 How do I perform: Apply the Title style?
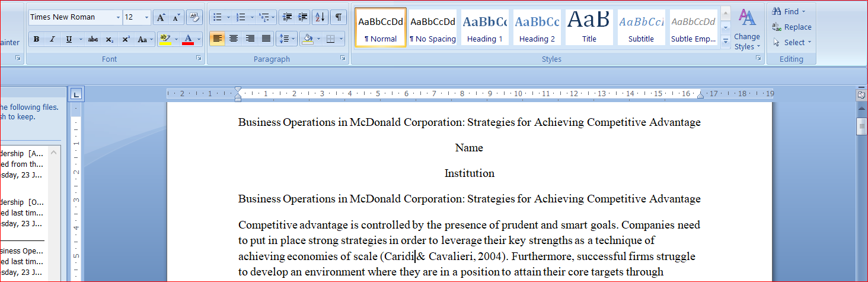(589, 27)
